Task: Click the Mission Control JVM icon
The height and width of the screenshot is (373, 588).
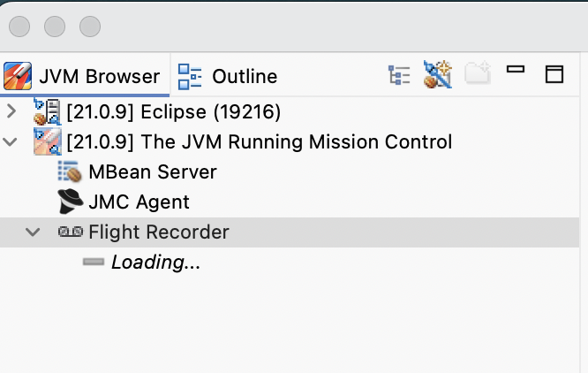Action: point(46,141)
